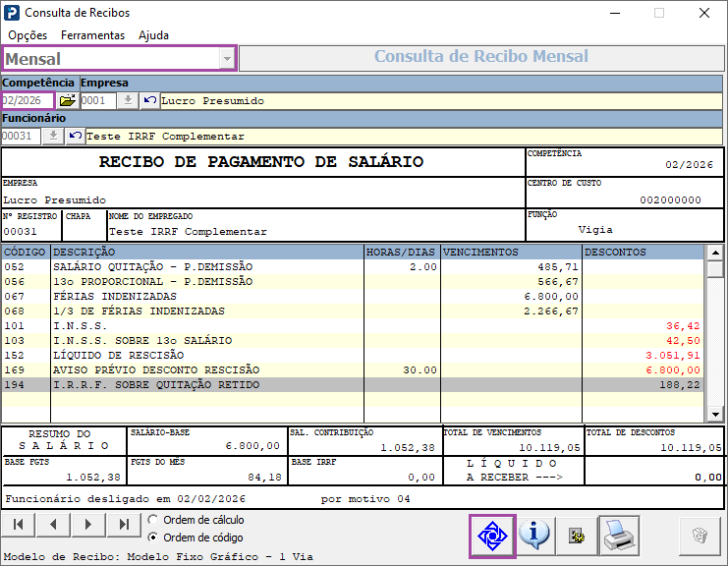Click the printer icon
Viewport: 728px width, 566px height.
(x=619, y=536)
